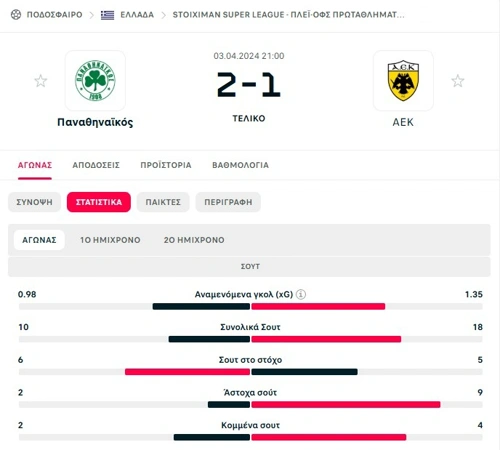This screenshot has height=450, width=500.
Task: Open the Παναθηναϊκός team logo
Action: click(95, 80)
